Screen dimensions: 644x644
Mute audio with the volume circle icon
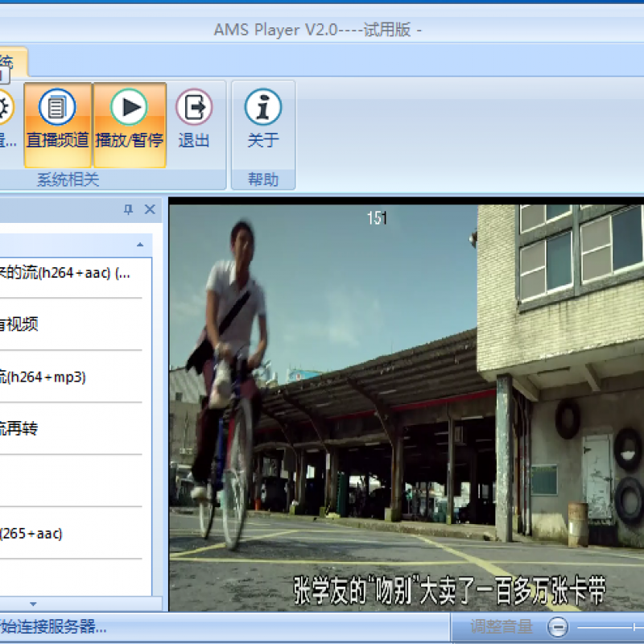pos(556,626)
